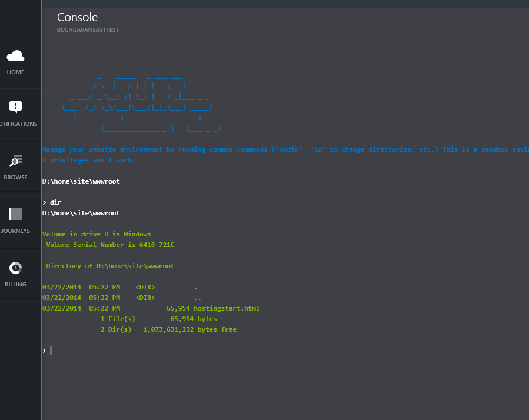Click the BUCHIJAPANEASTTEST subtitle

(x=88, y=30)
